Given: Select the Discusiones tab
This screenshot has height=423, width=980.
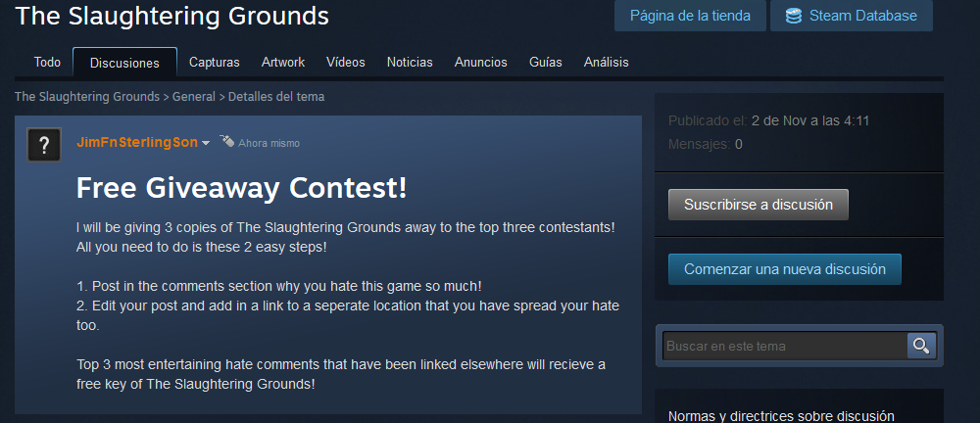Looking at the screenshot, I should point(124,63).
